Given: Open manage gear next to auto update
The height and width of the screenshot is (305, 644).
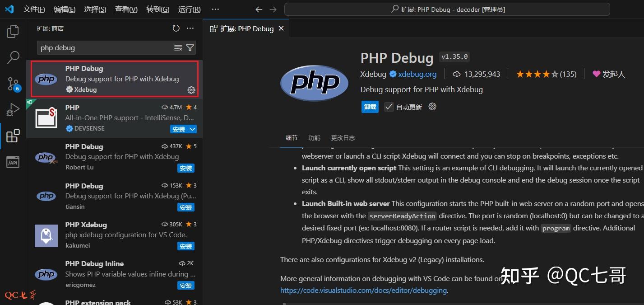Looking at the screenshot, I should point(432,107).
